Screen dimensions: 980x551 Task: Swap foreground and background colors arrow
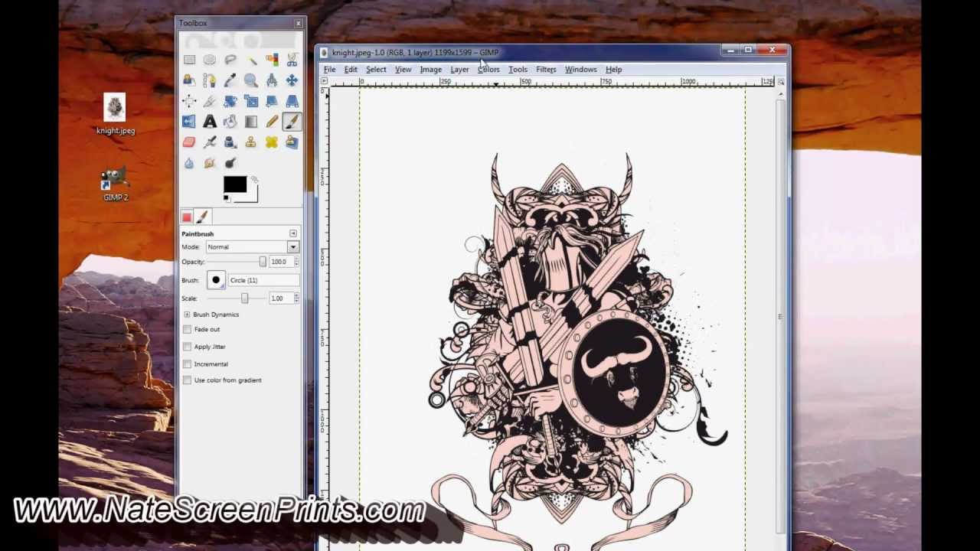254,180
